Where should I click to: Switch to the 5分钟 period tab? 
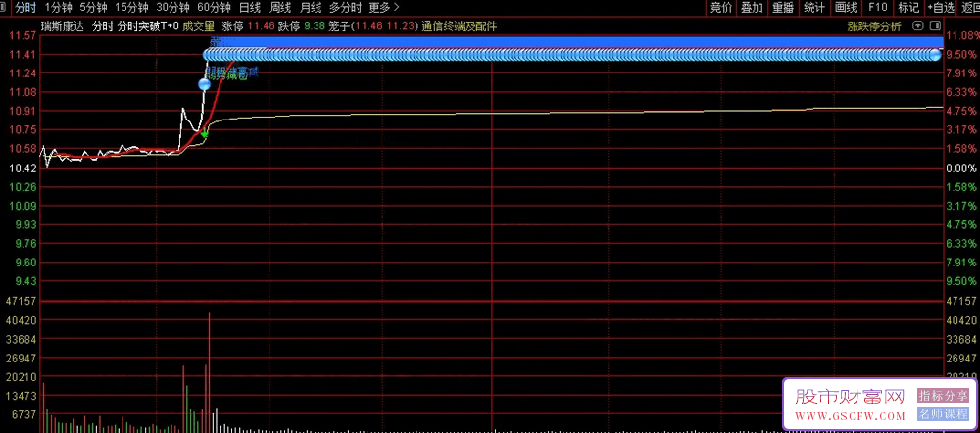click(x=93, y=8)
